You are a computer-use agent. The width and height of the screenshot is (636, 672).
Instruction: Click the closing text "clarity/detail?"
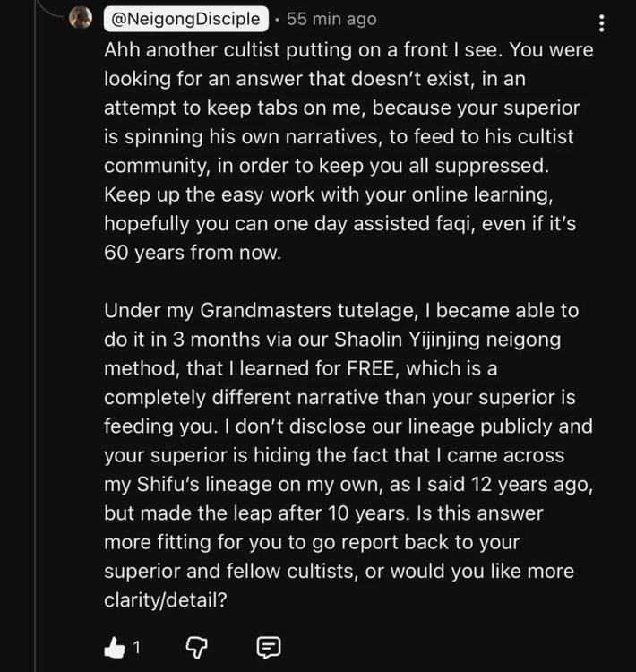166,601
